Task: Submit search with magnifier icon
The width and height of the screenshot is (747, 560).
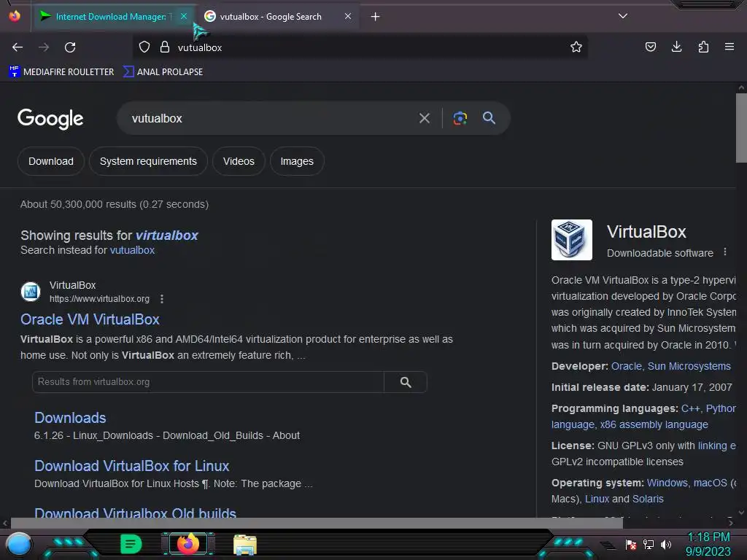Action: [x=489, y=118]
